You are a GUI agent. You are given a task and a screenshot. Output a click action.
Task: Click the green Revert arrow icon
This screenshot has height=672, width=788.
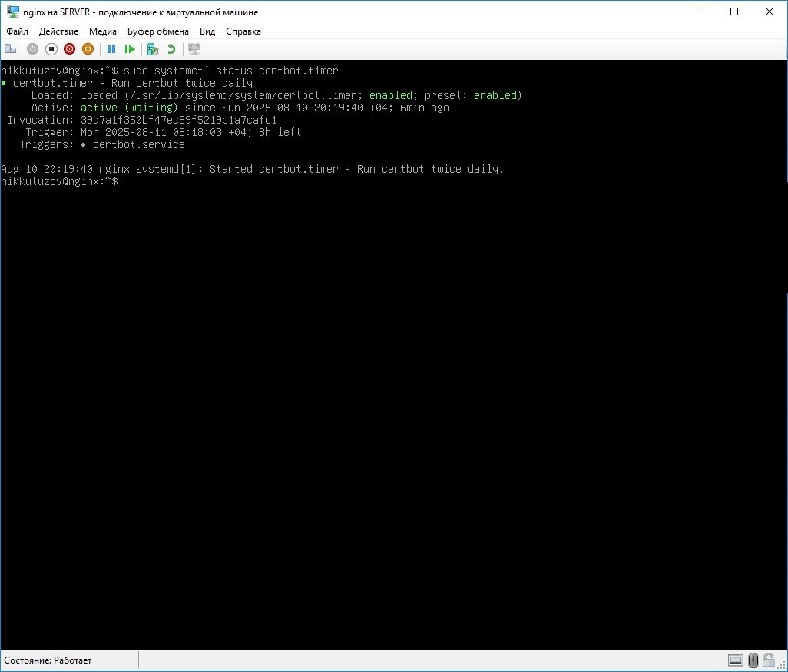tap(171, 49)
